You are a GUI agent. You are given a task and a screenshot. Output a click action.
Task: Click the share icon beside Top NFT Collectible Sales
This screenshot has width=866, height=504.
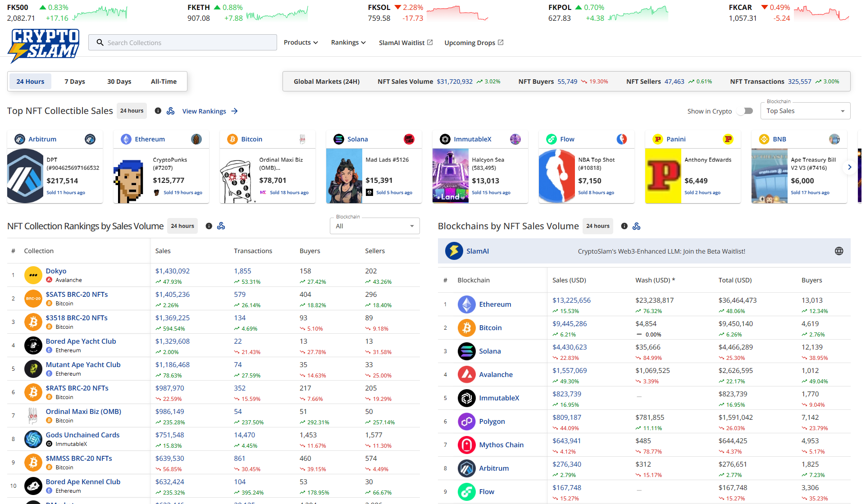click(171, 111)
